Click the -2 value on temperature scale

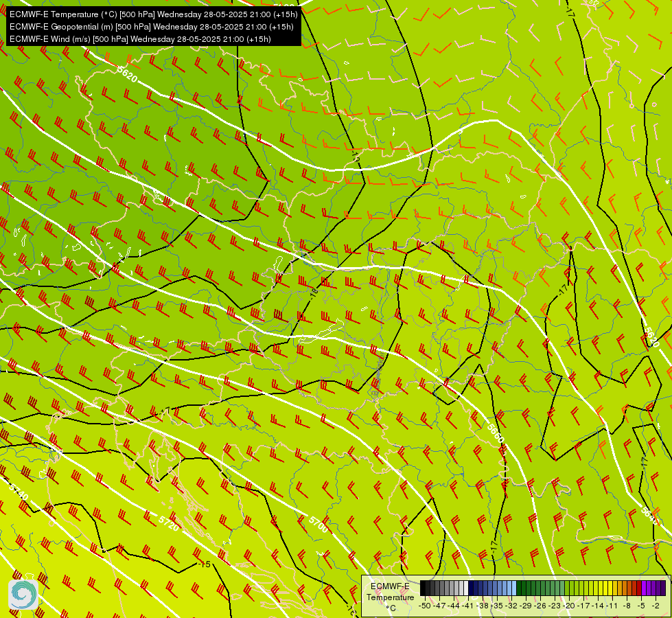point(656,606)
